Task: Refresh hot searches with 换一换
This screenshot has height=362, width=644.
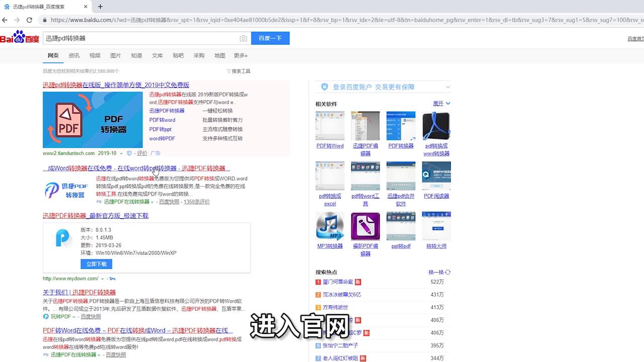Action: click(x=440, y=272)
